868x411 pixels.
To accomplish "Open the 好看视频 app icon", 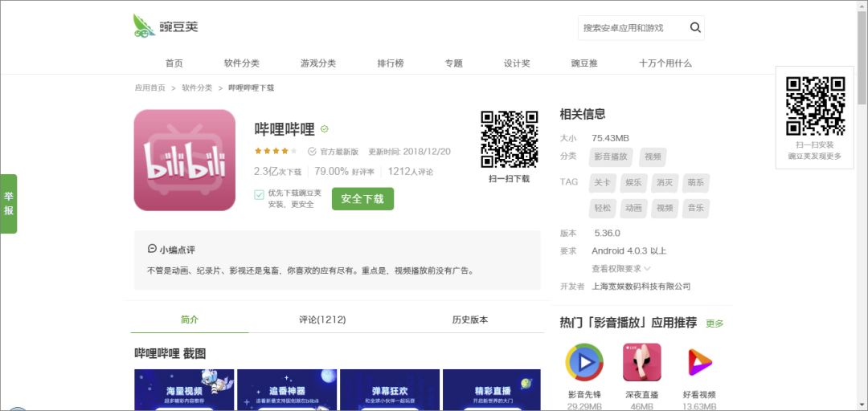I will coord(699,362).
